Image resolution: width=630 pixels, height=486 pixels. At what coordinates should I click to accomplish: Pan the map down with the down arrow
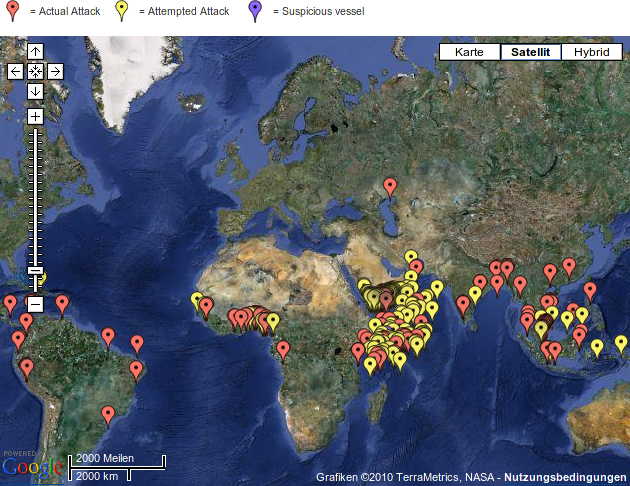[35, 92]
